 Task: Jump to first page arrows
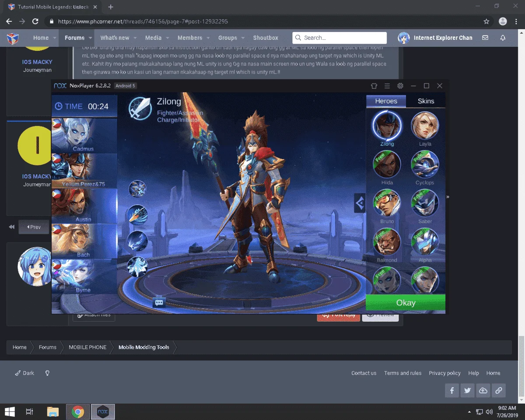click(x=11, y=227)
